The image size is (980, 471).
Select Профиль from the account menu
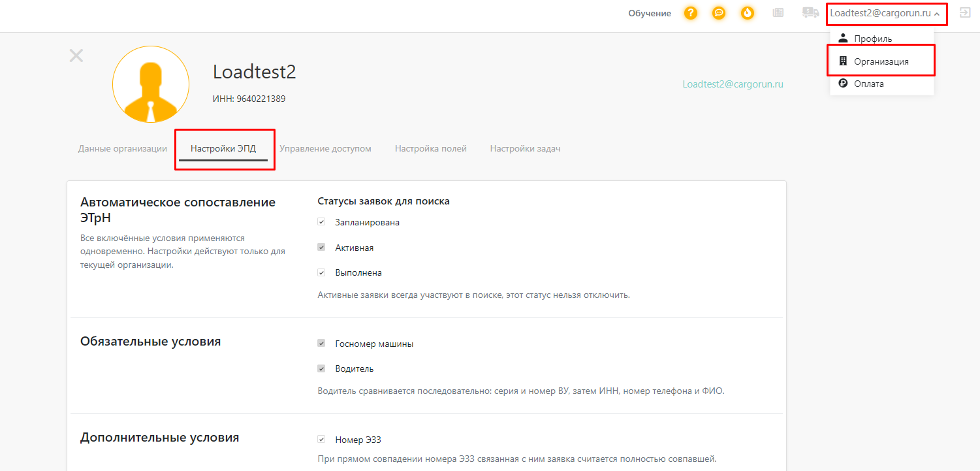click(x=882, y=39)
